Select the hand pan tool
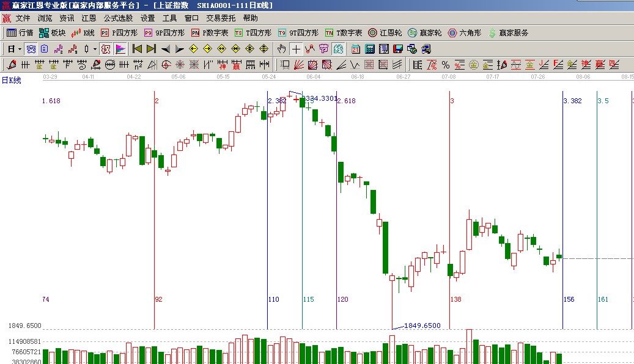Screen dimensions: 634x364 tap(281, 49)
